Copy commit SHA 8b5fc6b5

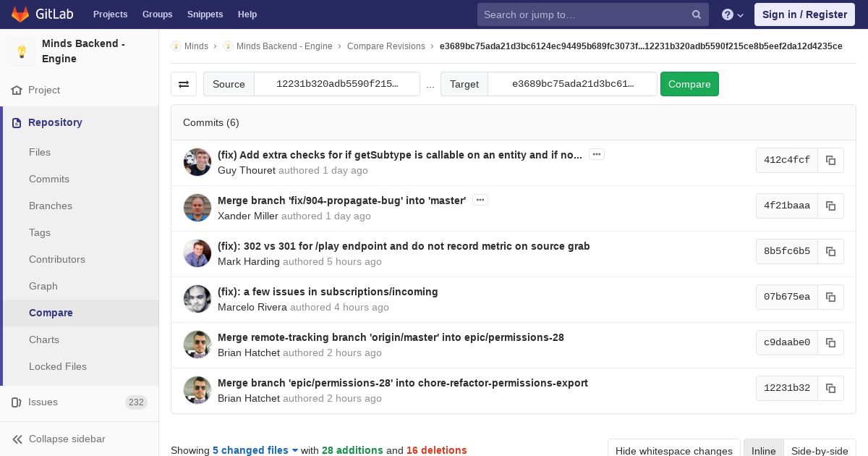click(x=830, y=252)
